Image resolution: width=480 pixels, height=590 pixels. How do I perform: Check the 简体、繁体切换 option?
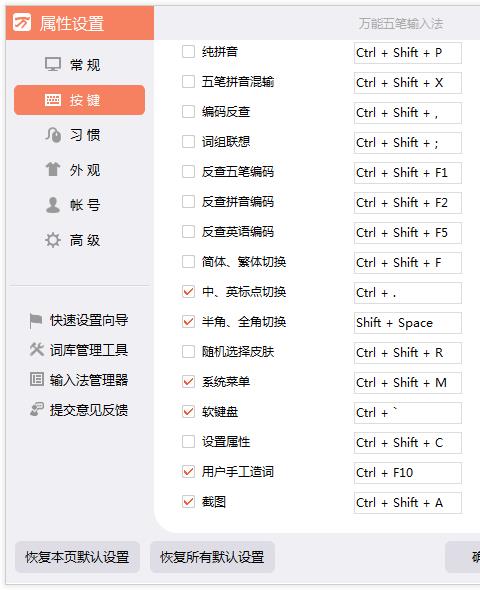pos(188,262)
